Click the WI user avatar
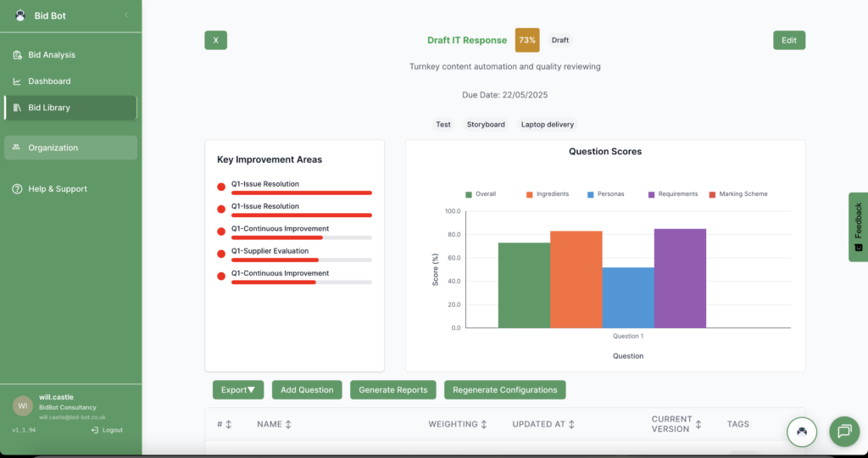 (22, 406)
